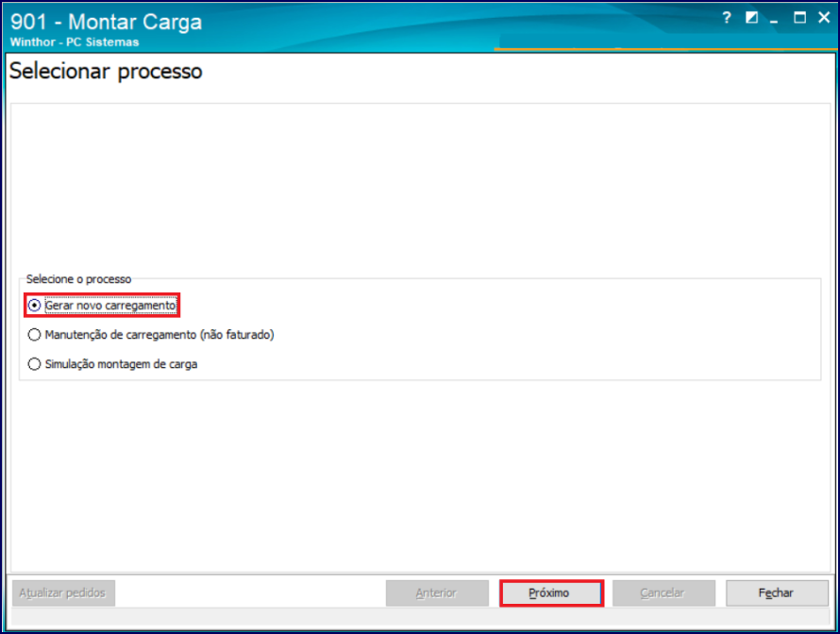Screen dimensions: 840x634
Task: Click the Fechar button
Action: 777,593
